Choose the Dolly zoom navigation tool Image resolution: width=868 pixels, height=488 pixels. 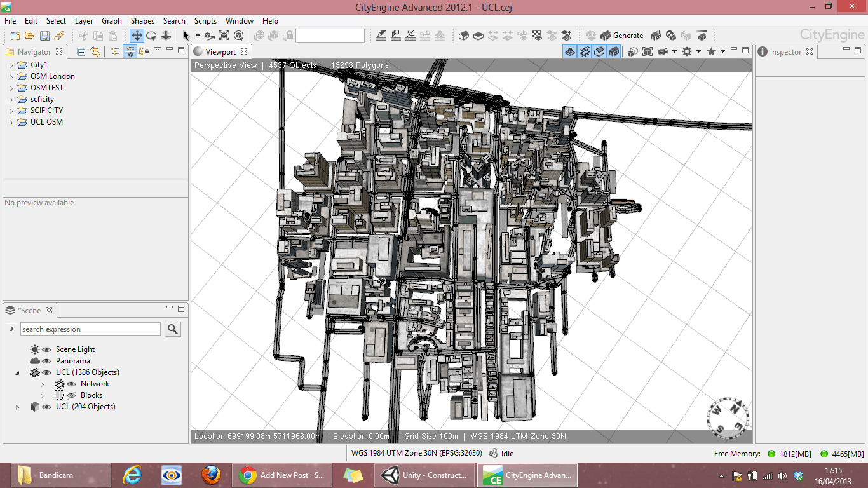[x=166, y=36]
